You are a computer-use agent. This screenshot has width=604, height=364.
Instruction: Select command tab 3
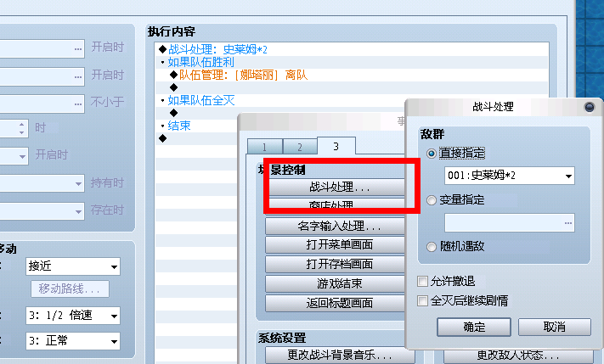pos(336,146)
